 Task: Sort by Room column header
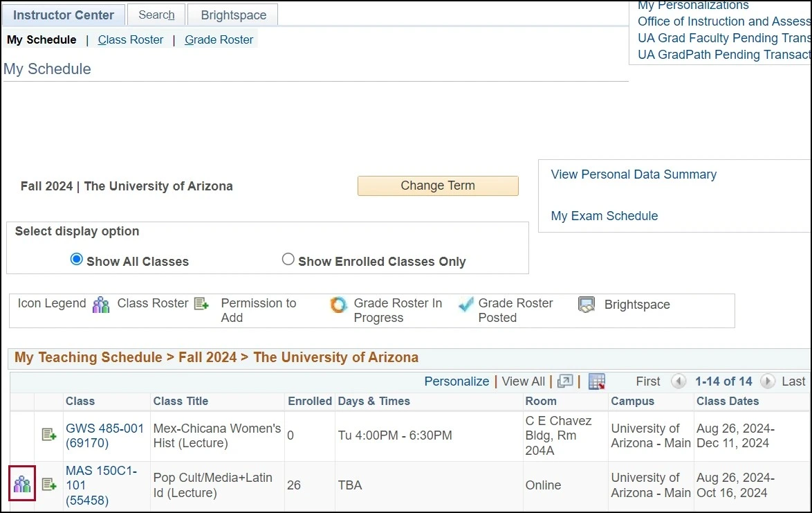point(541,401)
